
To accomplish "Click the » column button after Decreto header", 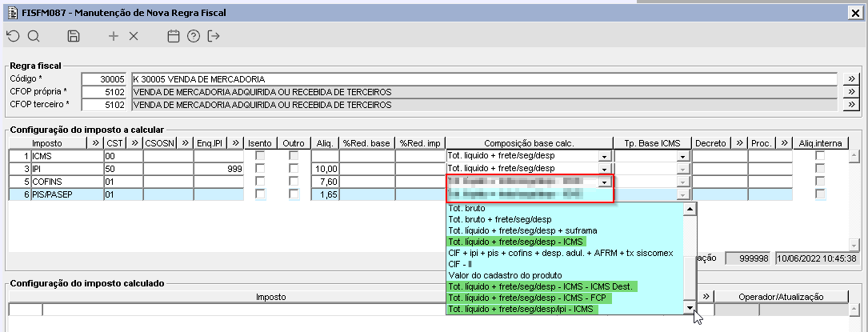I will click(739, 142).
